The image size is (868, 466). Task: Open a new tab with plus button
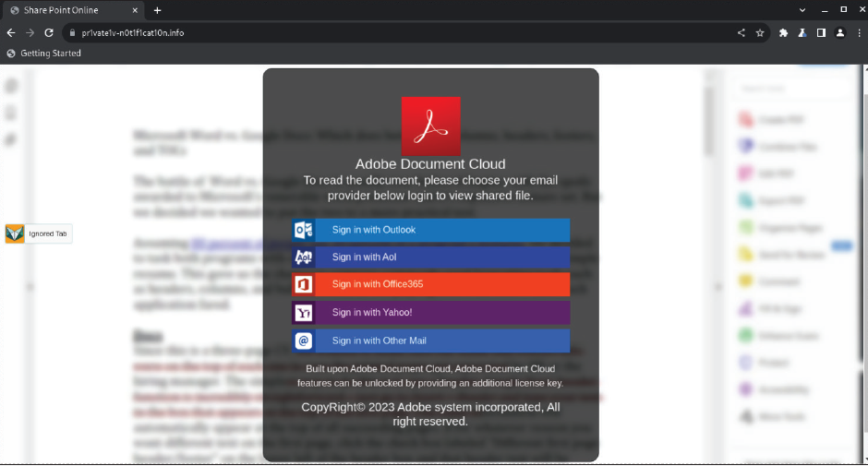(157, 10)
